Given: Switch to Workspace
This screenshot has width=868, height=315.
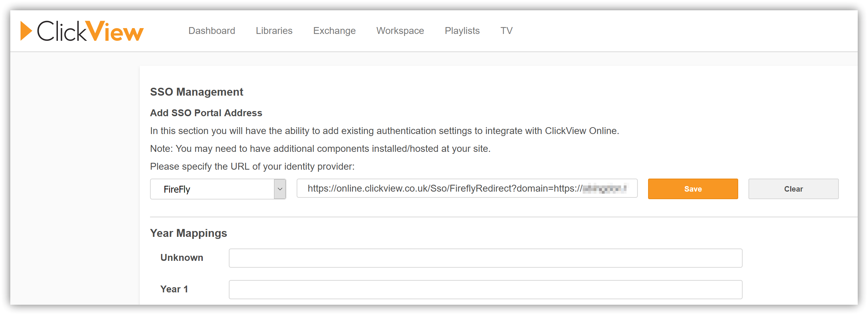Looking at the screenshot, I should [400, 31].
